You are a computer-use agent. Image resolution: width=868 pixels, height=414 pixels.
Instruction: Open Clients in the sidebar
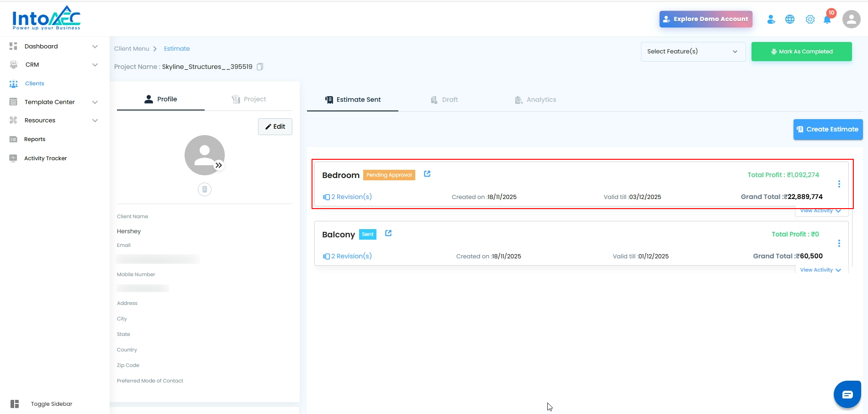pos(35,84)
